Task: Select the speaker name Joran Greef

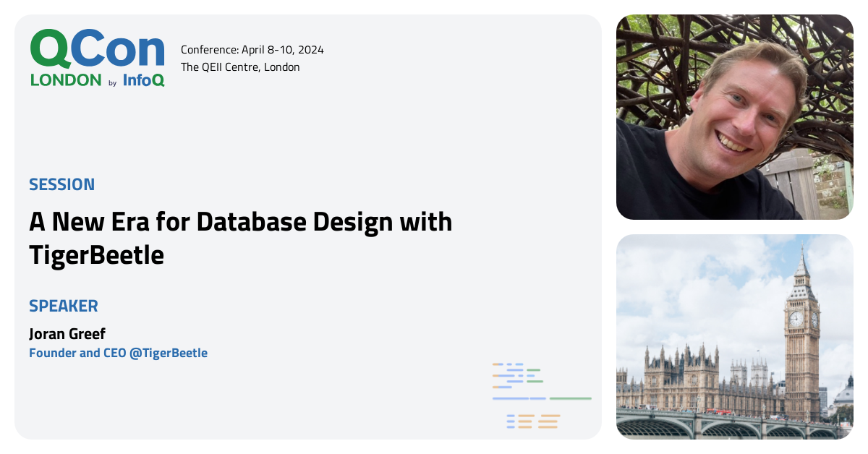Action: (67, 333)
